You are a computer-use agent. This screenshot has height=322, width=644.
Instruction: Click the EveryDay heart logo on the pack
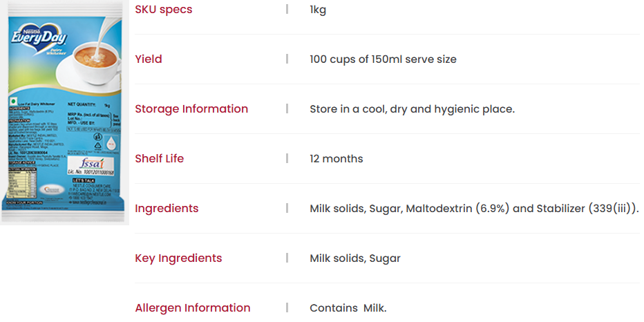[x=39, y=40]
